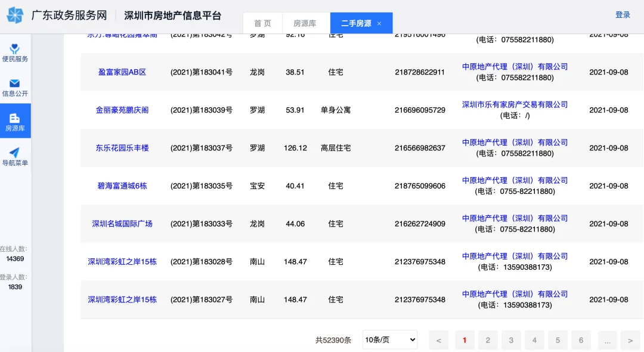Image resolution: width=644 pixels, height=352 pixels.
Task: Open the 盈富家园AB区 listing
Action: 122,72
